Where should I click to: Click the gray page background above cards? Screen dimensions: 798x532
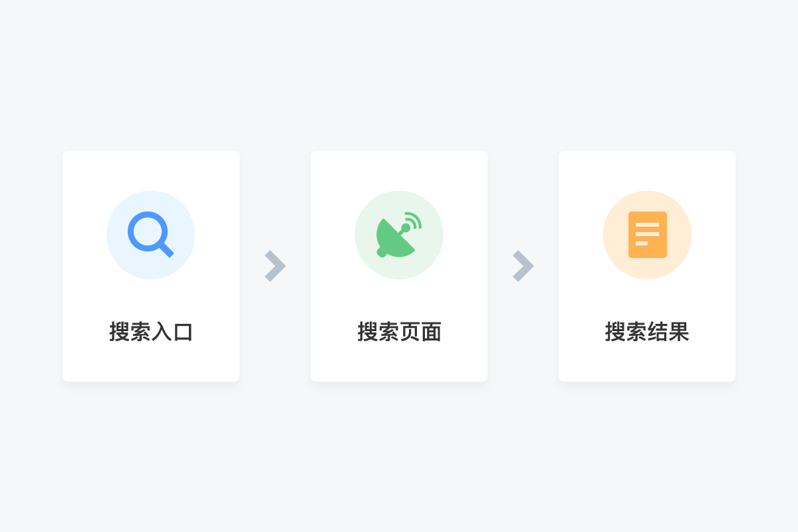[x=399, y=73]
